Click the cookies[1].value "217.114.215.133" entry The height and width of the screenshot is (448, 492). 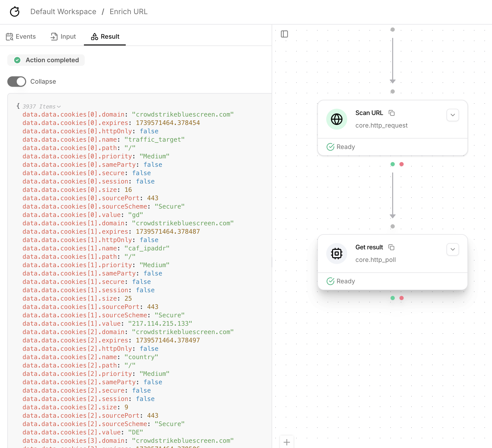(160, 324)
